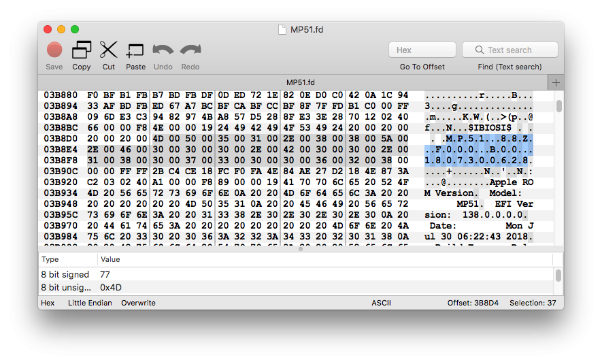Click the Find (Text search) label
Screen dimensions: 602x364
(509, 67)
